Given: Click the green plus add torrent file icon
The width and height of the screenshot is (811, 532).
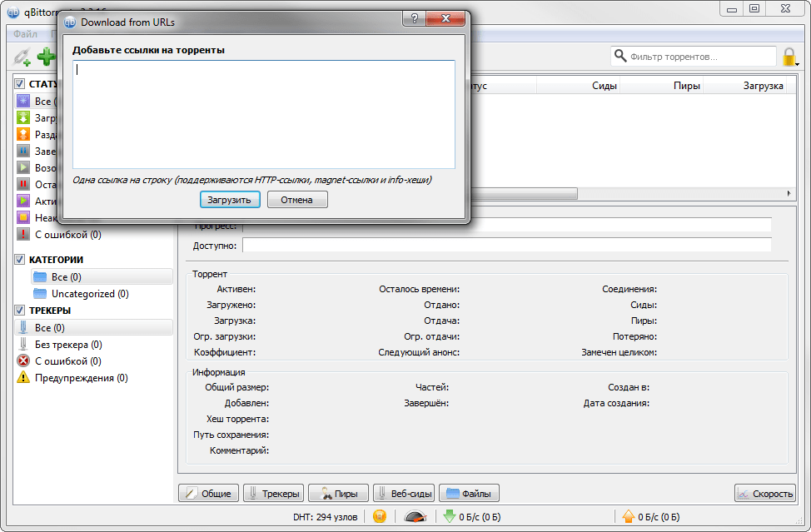Looking at the screenshot, I should [47, 57].
